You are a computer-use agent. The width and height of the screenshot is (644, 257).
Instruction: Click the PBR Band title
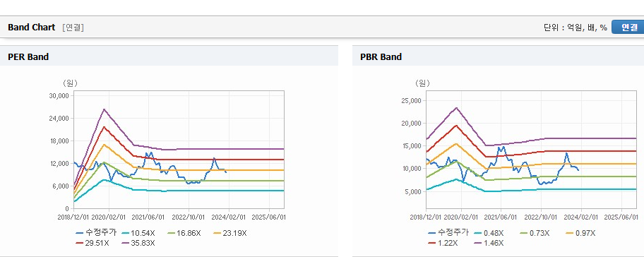pyautogui.click(x=381, y=57)
